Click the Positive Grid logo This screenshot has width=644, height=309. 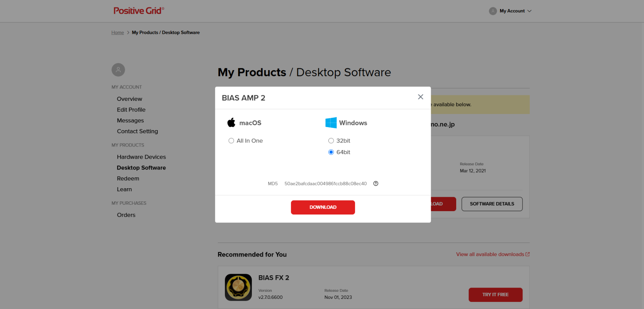[x=138, y=11]
